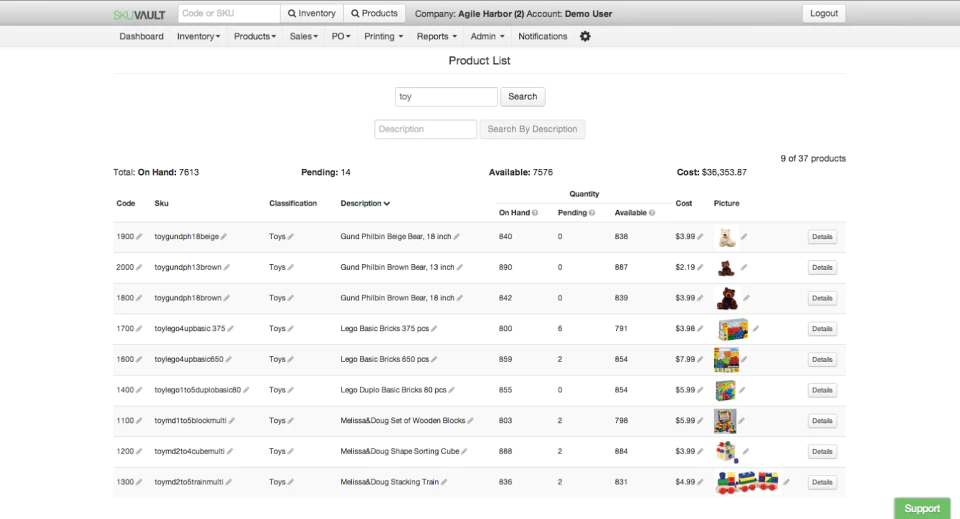The image size is (960, 519).
Task: Edit description Melissa&Doug Shape Sorting Cube
Action: pos(464,451)
